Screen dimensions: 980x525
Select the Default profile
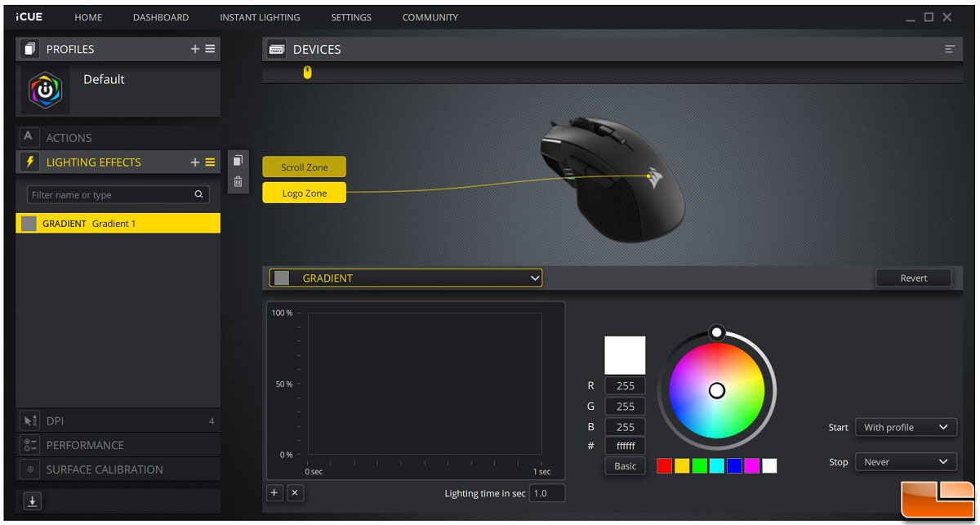tap(118, 91)
